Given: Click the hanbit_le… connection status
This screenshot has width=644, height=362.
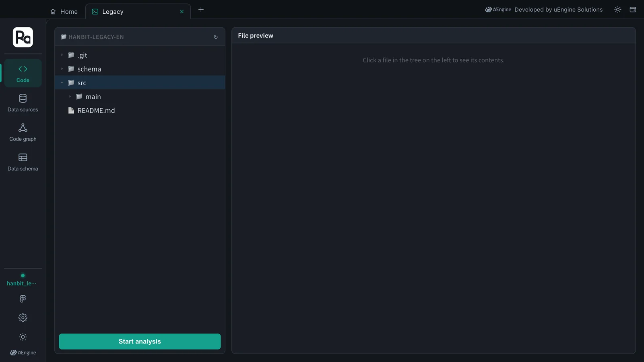Looking at the screenshot, I should [22, 280].
